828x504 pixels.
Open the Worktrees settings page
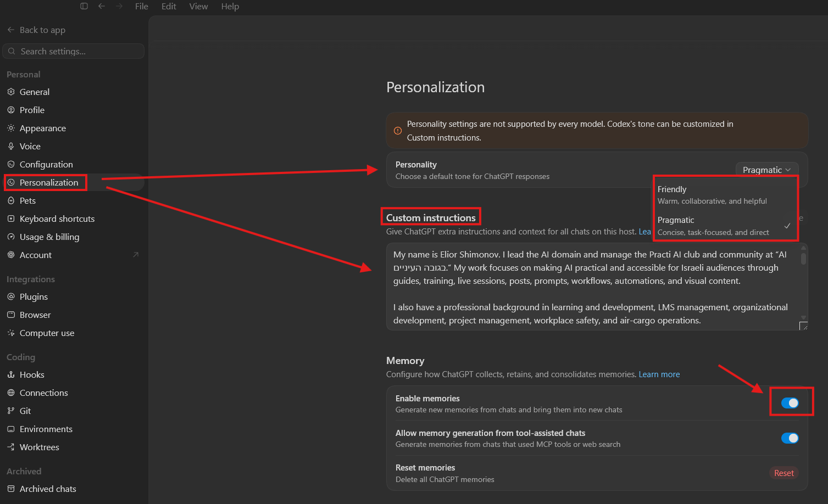click(x=74, y=447)
